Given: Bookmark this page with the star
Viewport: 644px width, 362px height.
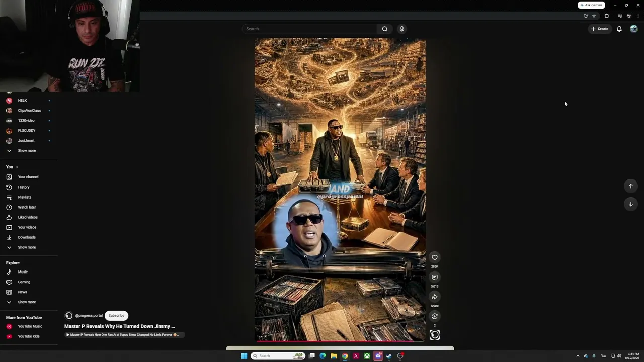Looking at the screenshot, I should (x=594, y=16).
